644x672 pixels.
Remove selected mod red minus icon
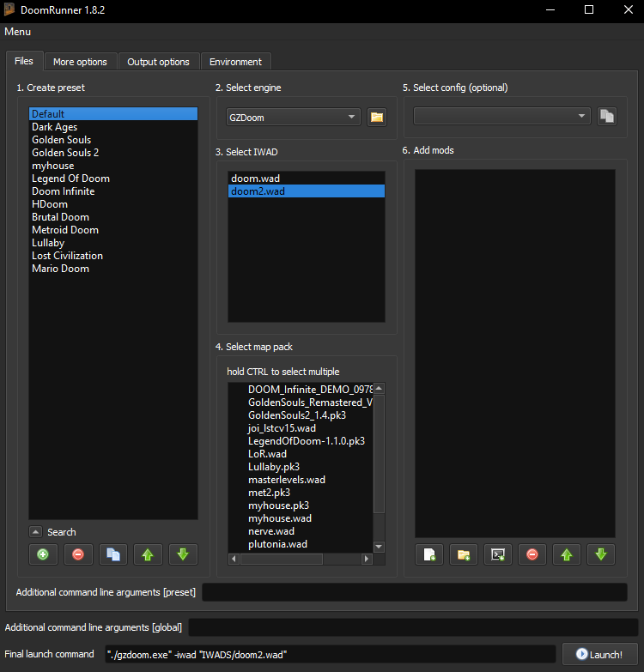click(532, 554)
